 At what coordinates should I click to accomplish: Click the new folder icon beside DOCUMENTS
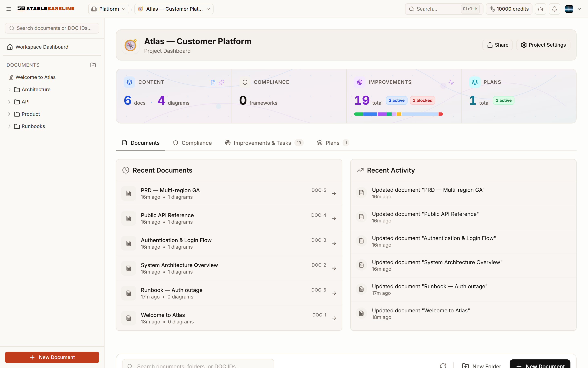click(93, 65)
